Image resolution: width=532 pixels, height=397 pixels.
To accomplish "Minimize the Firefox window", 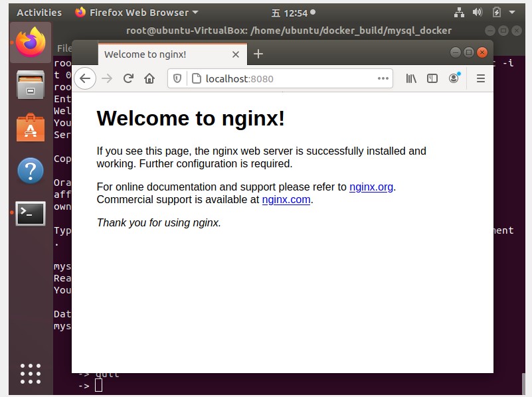I will (456, 52).
